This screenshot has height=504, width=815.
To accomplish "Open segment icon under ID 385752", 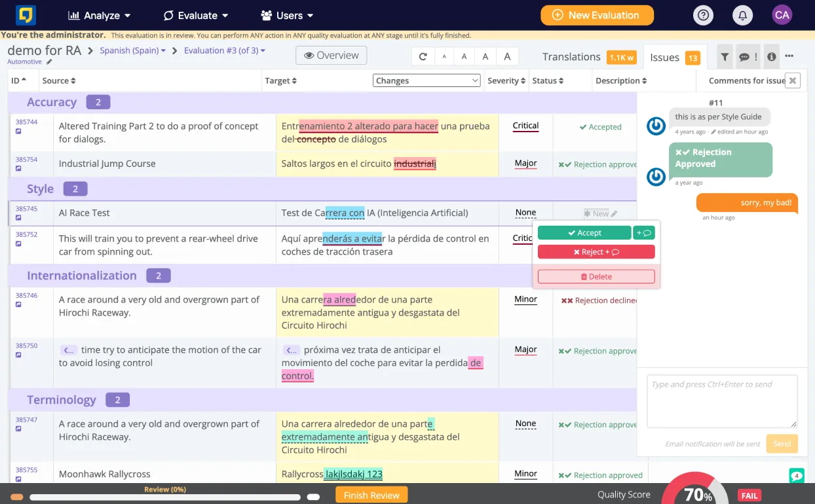I will (18, 243).
